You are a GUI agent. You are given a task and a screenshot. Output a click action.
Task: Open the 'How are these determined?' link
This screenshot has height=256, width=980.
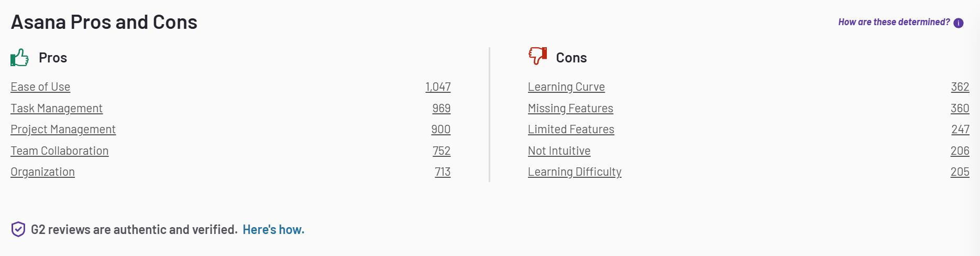pos(894,22)
